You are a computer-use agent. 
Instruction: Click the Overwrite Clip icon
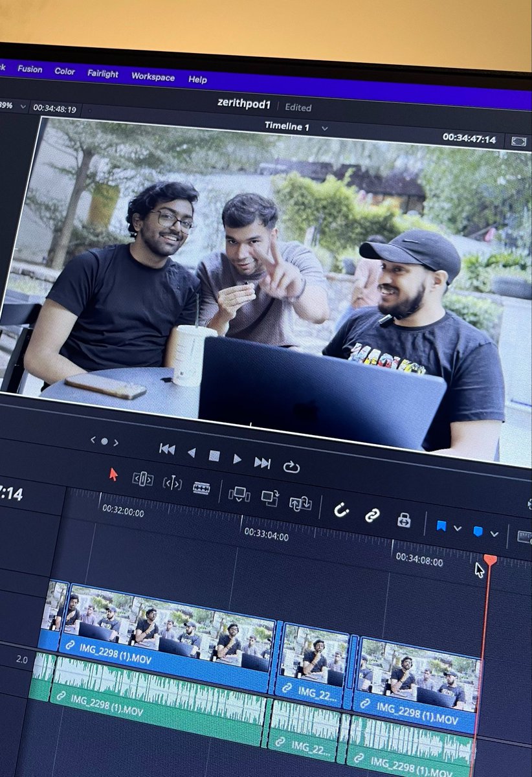click(x=270, y=498)
